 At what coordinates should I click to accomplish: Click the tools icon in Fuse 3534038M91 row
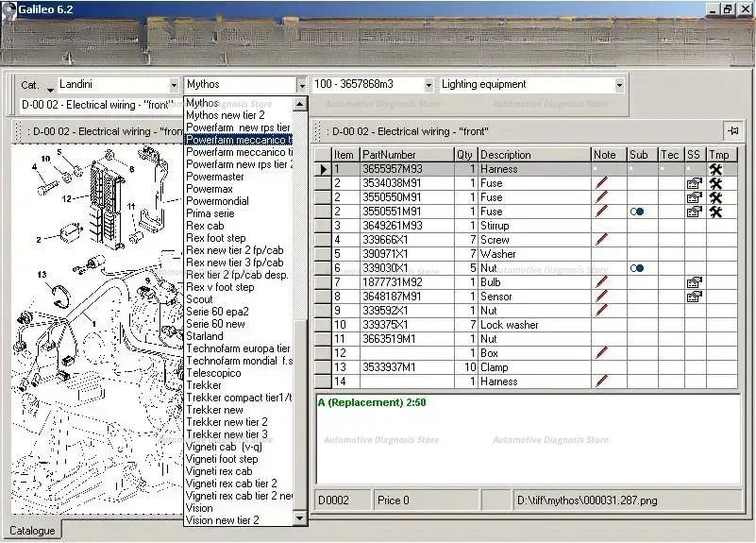tap(716, 183)
